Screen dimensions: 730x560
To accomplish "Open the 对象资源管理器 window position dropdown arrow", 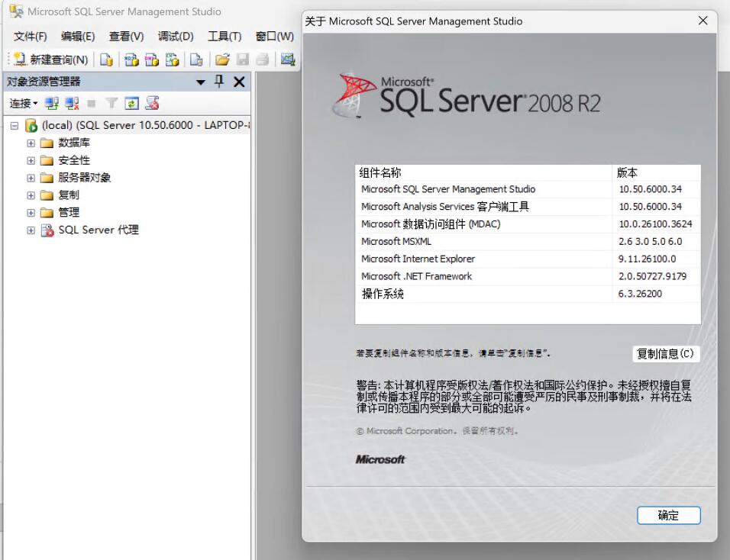I will 201,82.
